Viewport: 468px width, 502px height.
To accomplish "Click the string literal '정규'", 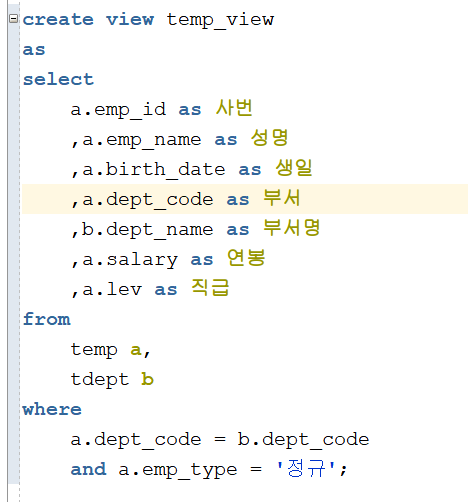I will [x=306, y=468].
